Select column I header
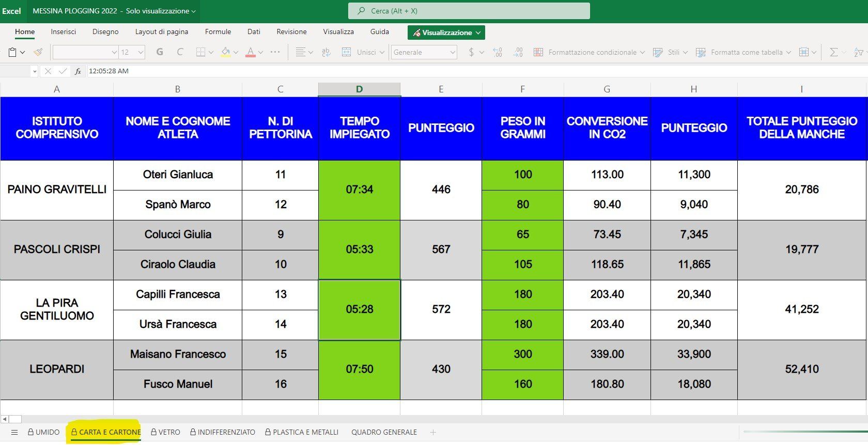Image resolution: width=868 pixels, height=445 pixels. tap(801, 89)
